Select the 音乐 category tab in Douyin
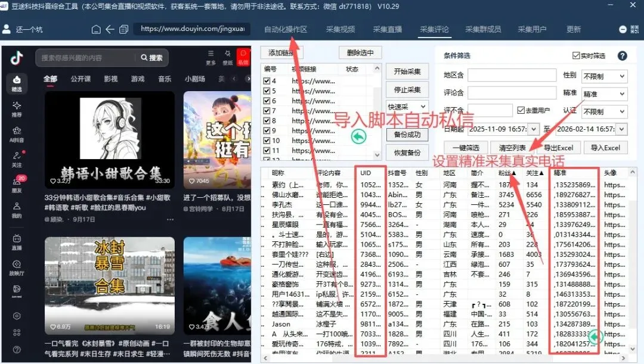The image size is (644, 364). 165,78
